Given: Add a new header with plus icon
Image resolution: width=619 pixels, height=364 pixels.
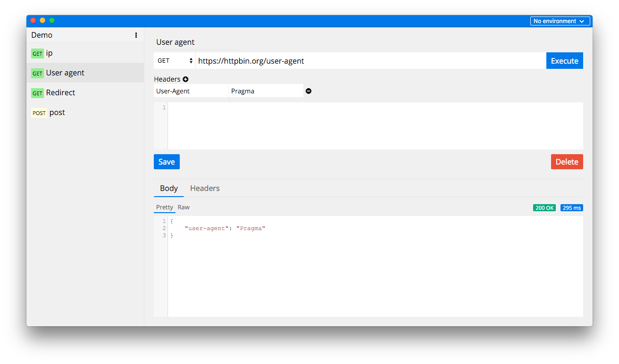Looking at the screenshot, I should [x=185, y=79].
